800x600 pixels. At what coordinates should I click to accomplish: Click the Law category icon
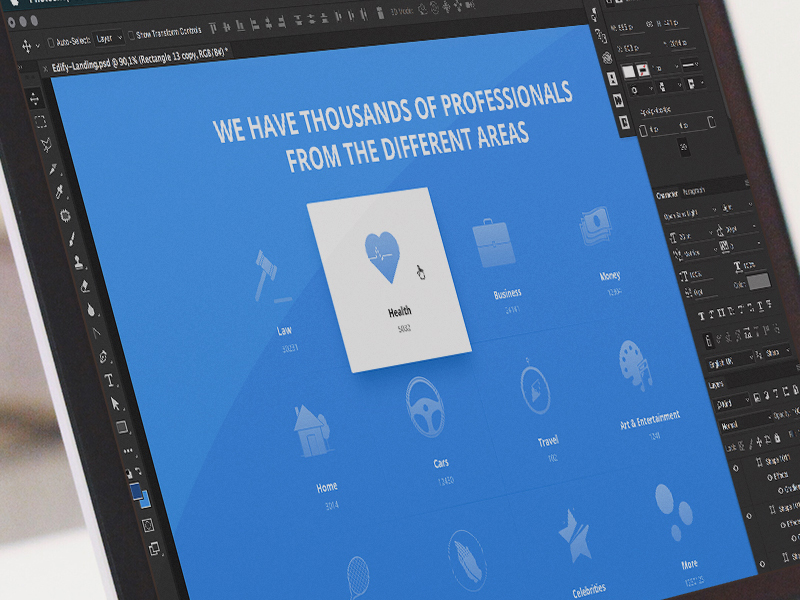coord(271,277)
